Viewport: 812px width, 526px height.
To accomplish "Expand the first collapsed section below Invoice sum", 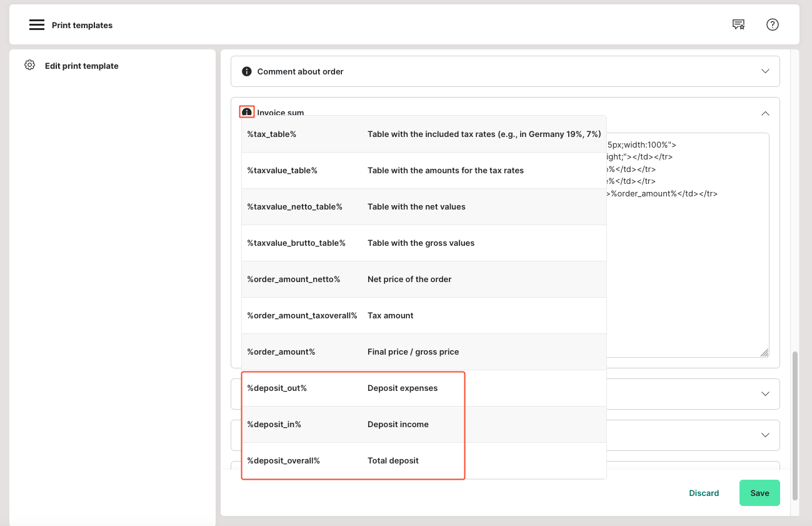I will [x=765, y=394].
